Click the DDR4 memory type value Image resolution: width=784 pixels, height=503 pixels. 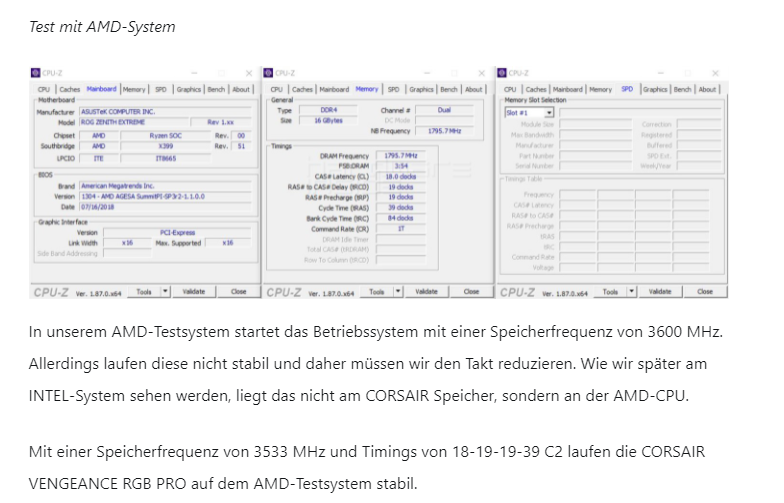(x=328, y=110)
